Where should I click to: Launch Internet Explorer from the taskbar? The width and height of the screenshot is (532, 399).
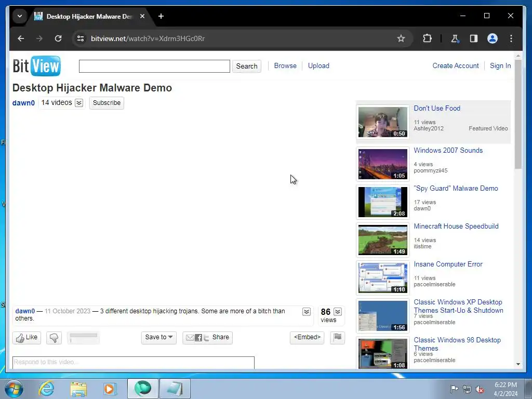46,389
